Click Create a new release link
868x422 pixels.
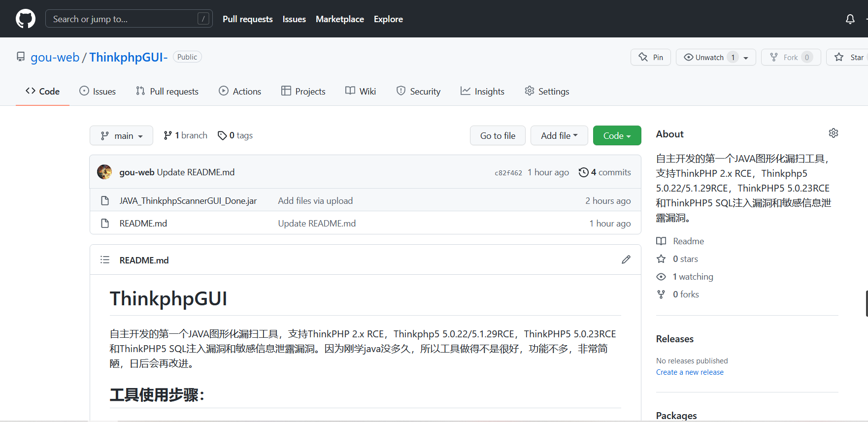click(690, 372)
